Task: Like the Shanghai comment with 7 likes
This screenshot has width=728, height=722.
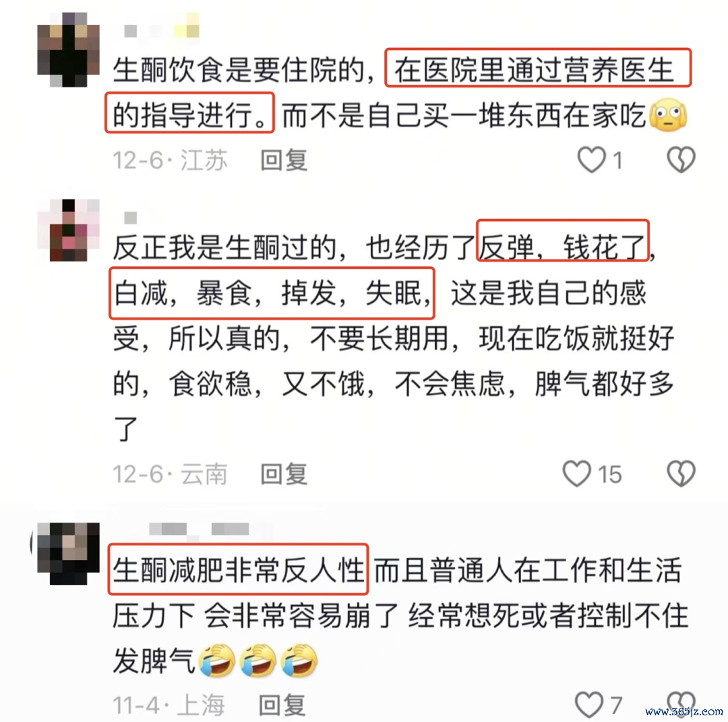Action: [588, 705]
